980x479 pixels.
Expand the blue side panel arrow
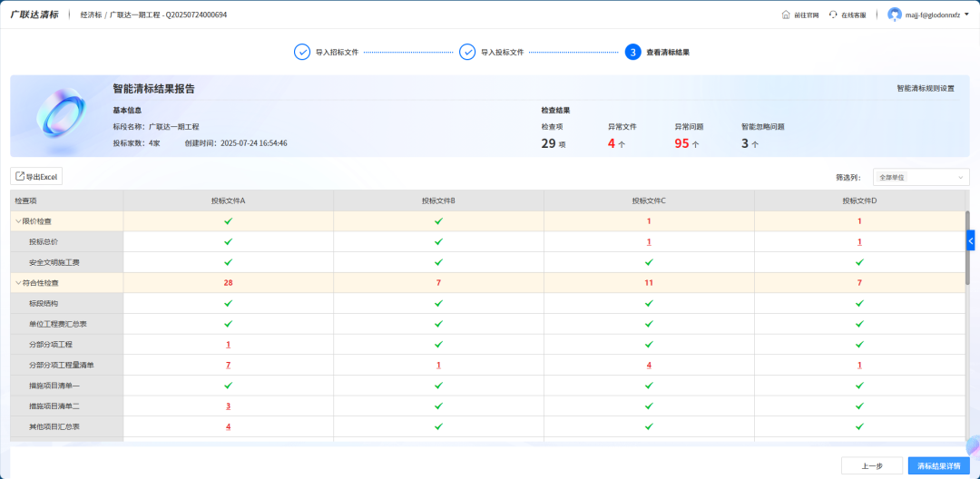pyautogui.click(x=970, y=240)
